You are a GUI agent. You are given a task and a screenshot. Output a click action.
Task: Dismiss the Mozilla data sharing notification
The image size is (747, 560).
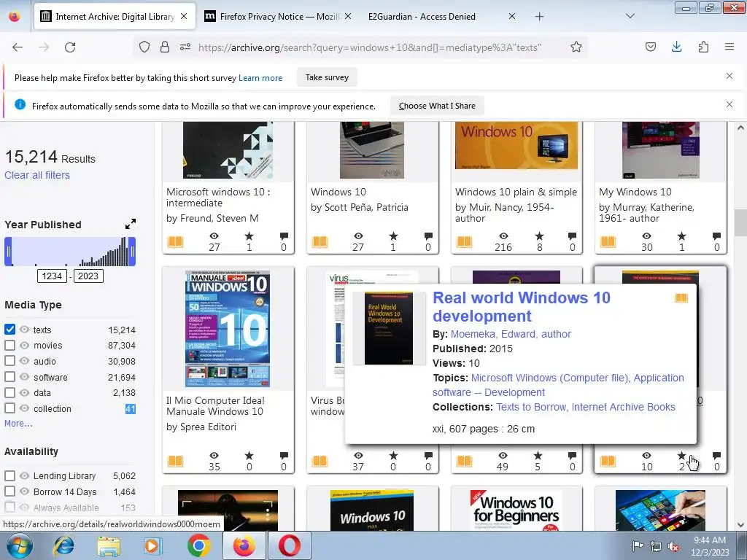729,104
